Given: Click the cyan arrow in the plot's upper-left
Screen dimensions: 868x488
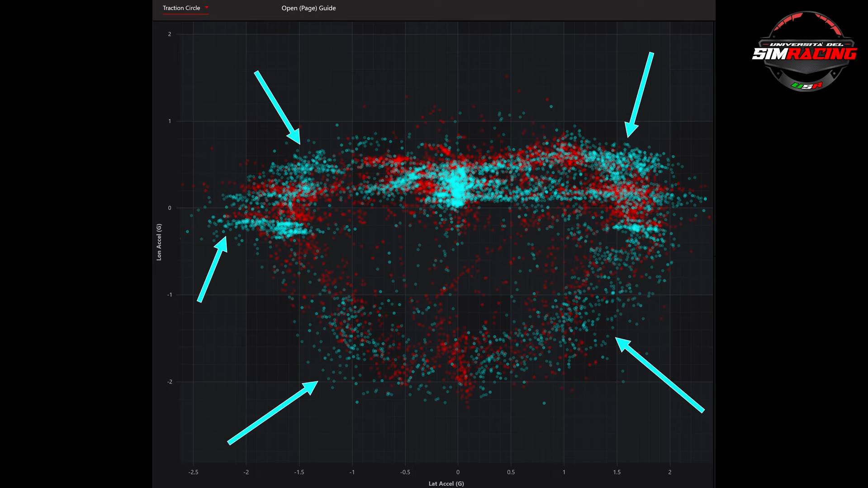Looking at the screenshot, I should coord(277,107).
